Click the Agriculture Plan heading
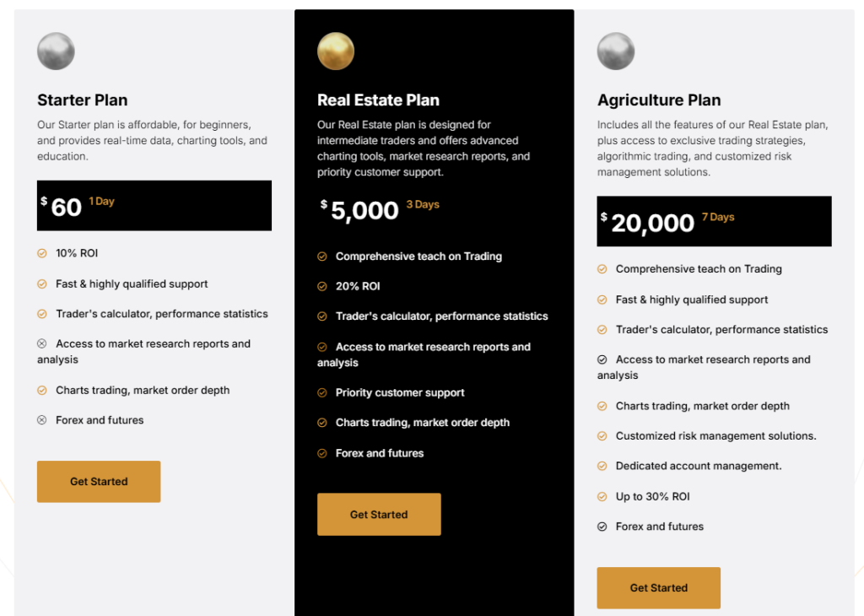This screenshot has width=864, height=616. tap(659, 100)
